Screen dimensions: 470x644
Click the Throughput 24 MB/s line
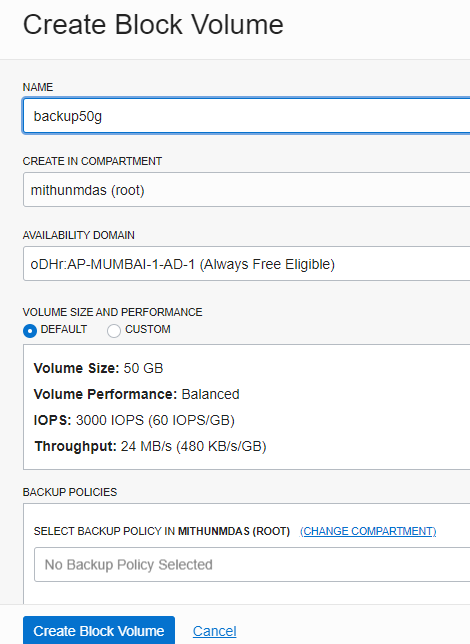pos(150,446)
